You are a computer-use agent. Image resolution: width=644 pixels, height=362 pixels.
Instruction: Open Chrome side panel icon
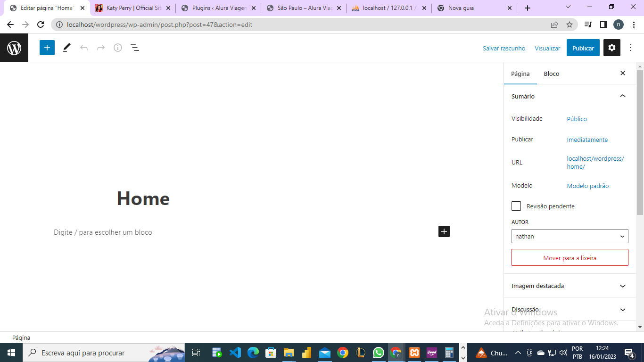[603, 25]
